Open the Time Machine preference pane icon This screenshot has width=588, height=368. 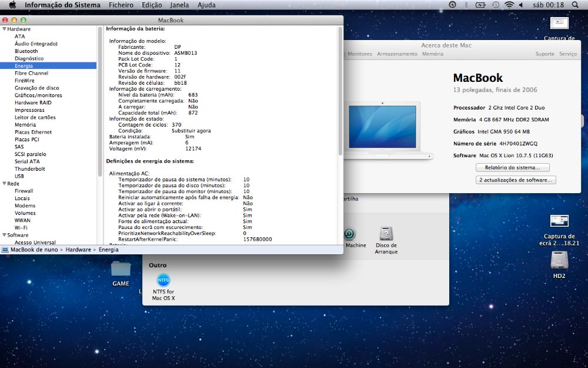(x=349, y=234)
